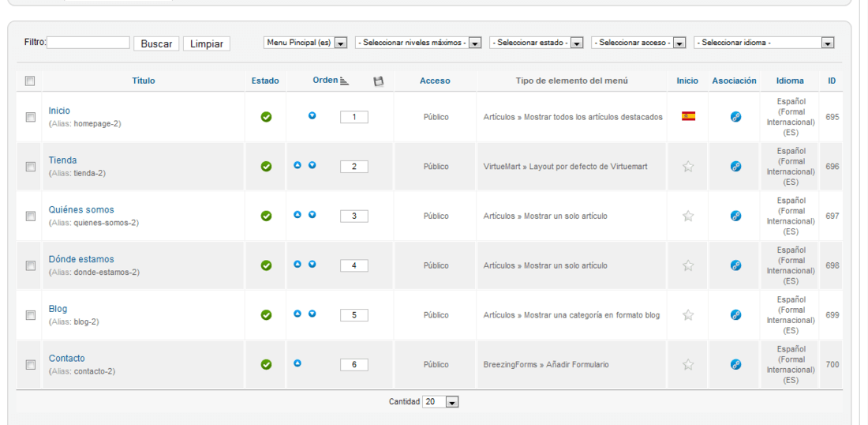This screenshot has width=868, height=425.
Task: Set Dónde estamos as home with star
Action: [688, 265]
